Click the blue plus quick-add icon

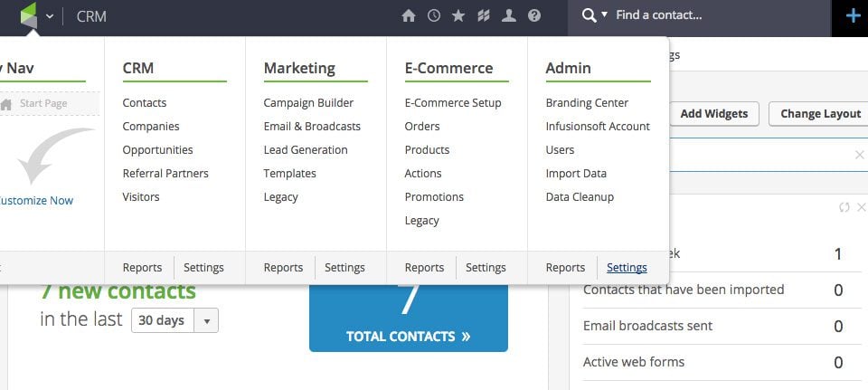tap(853, 15)
